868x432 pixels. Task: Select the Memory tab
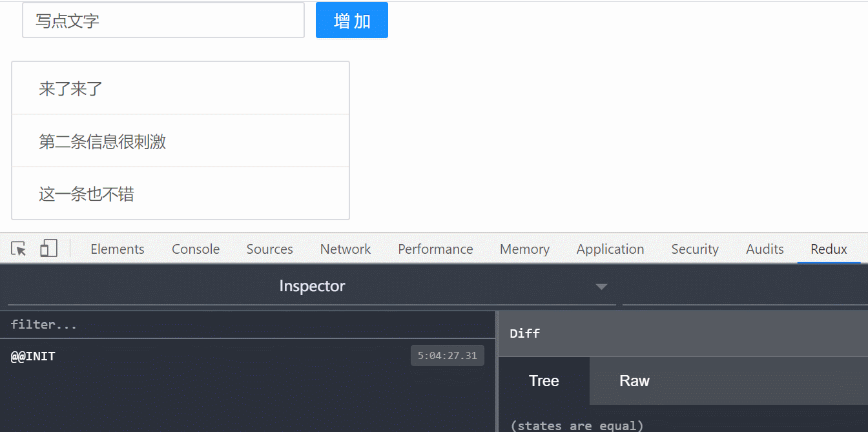coord(524,249)
